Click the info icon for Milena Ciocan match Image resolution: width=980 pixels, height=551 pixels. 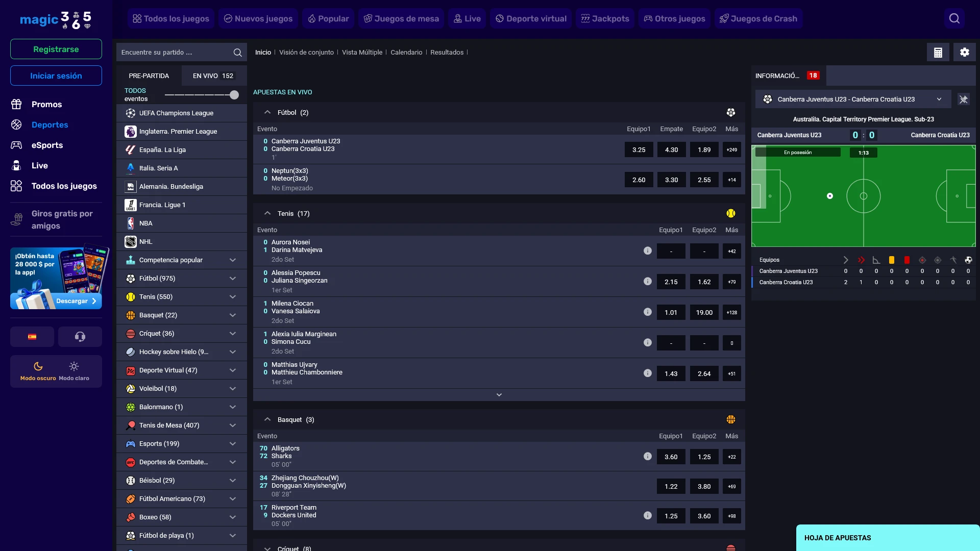pos(648,312)
